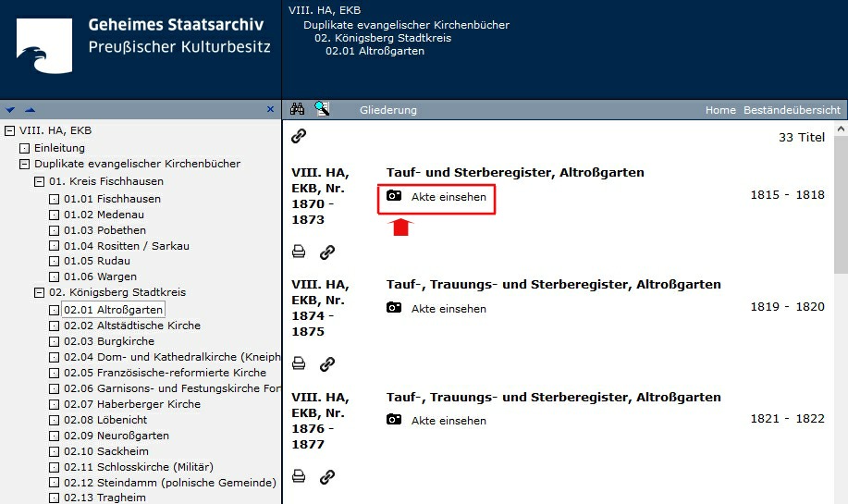Collapse 02. Königsberg Stadtkreis branch
The image size is (848, 504).
[40, 292]
